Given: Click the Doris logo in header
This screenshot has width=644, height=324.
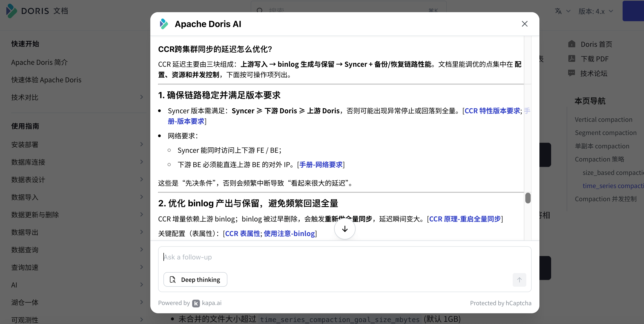Looking at the screenshot, I should click(11, 11).
